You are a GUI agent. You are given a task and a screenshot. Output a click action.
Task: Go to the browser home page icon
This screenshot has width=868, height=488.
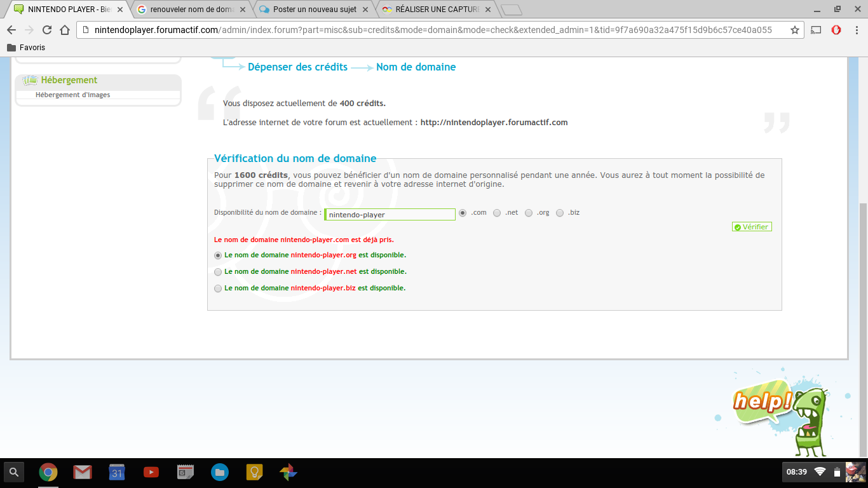[64, 30]
